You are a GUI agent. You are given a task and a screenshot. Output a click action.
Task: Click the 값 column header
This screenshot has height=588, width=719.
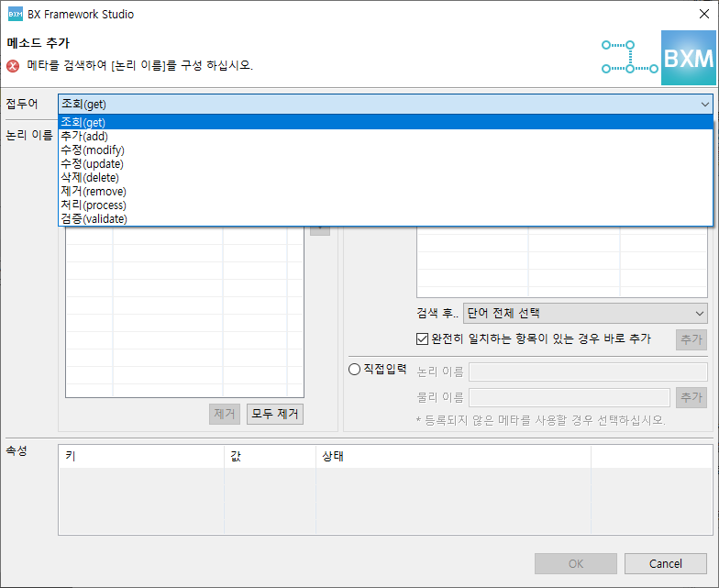tap(270, 456)
